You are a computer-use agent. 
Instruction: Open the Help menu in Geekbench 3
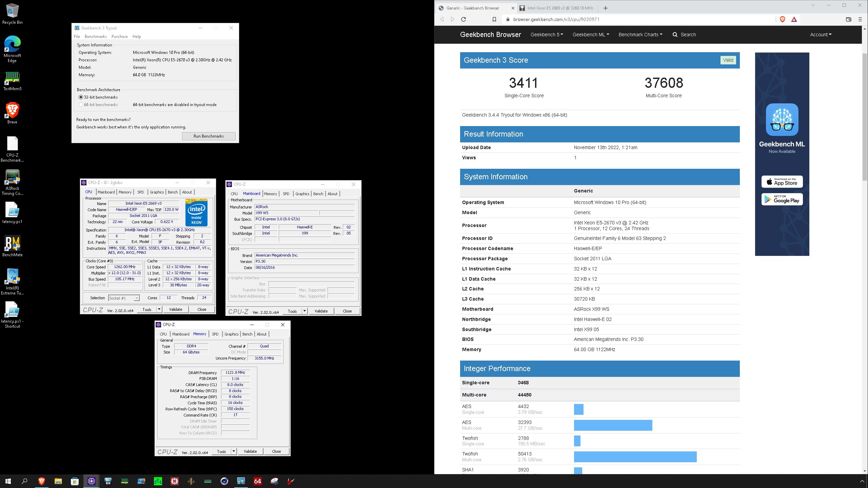tap(137, 37)
